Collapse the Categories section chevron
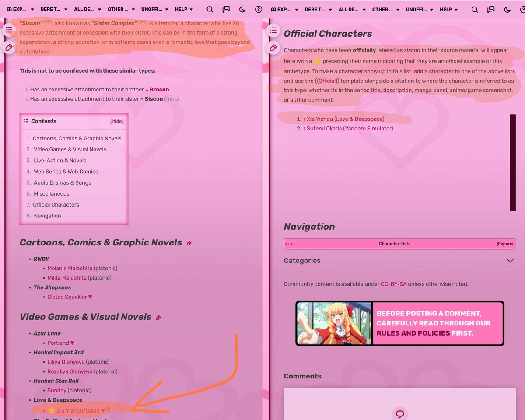Screen dimensions: 525x420 pyautogui.click(x=510, y=260)
